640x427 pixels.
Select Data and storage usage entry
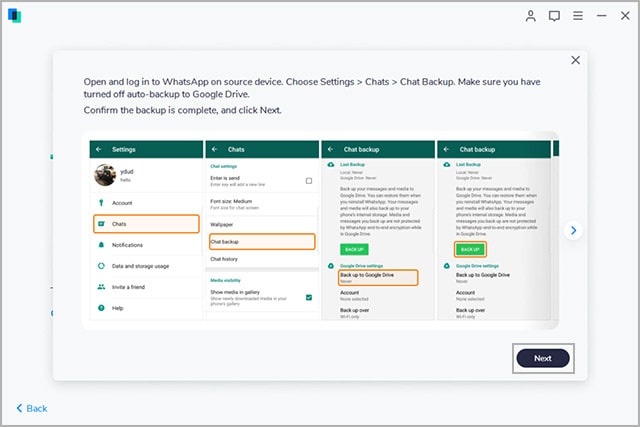146,266
